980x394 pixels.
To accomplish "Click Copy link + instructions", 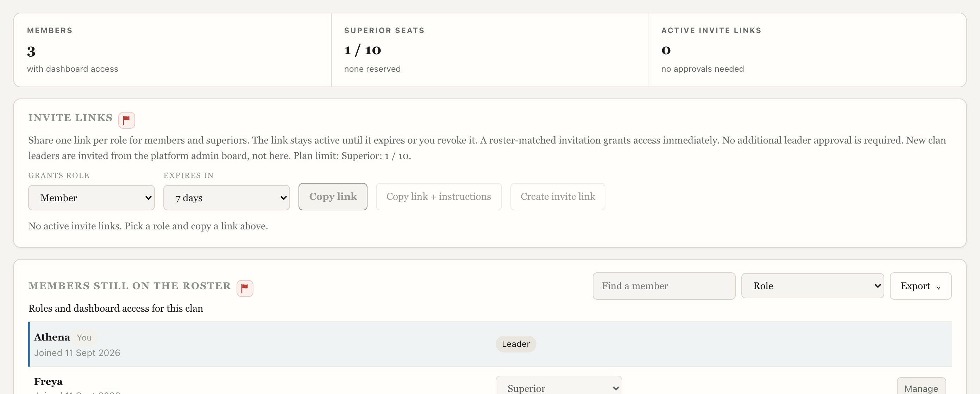I will click(439, 197).
